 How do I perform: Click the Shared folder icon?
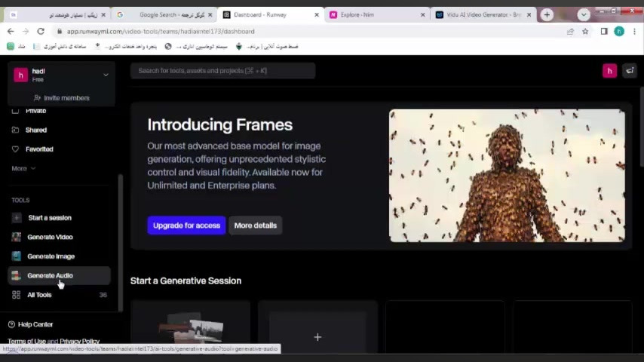15,130
